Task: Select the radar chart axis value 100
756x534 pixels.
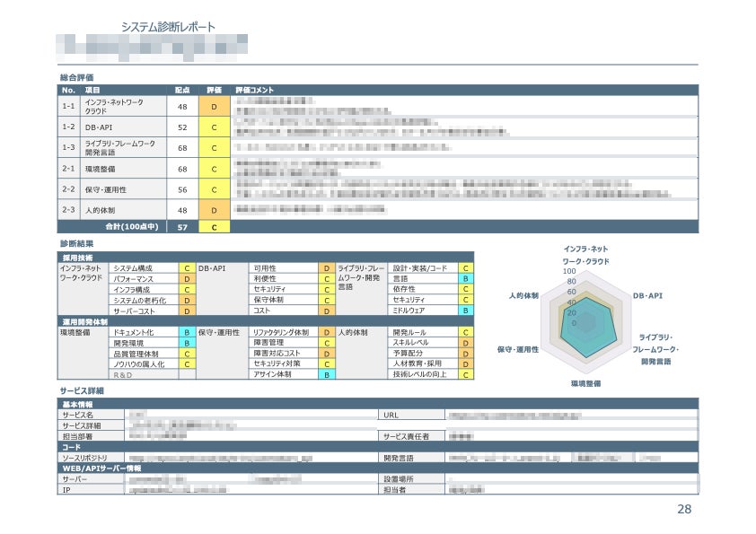Action: 569,271
